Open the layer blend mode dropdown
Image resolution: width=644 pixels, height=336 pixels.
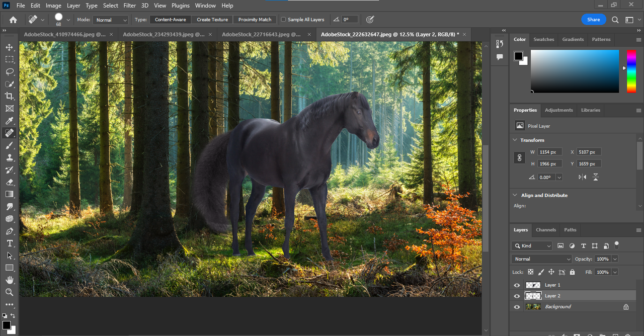[542, 259]
